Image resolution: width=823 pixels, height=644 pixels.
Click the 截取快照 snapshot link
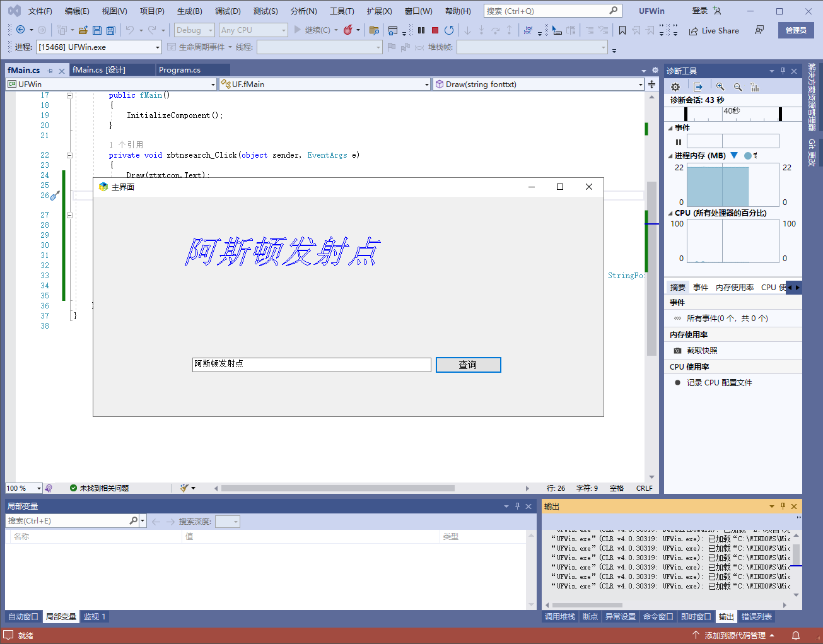click(702, 351)
